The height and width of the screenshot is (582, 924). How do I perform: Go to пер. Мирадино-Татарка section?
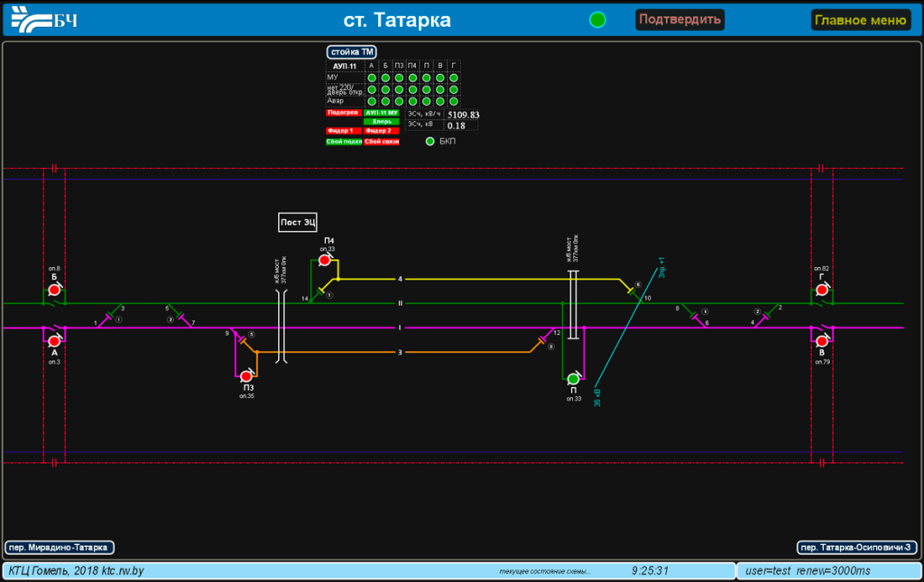59,547
